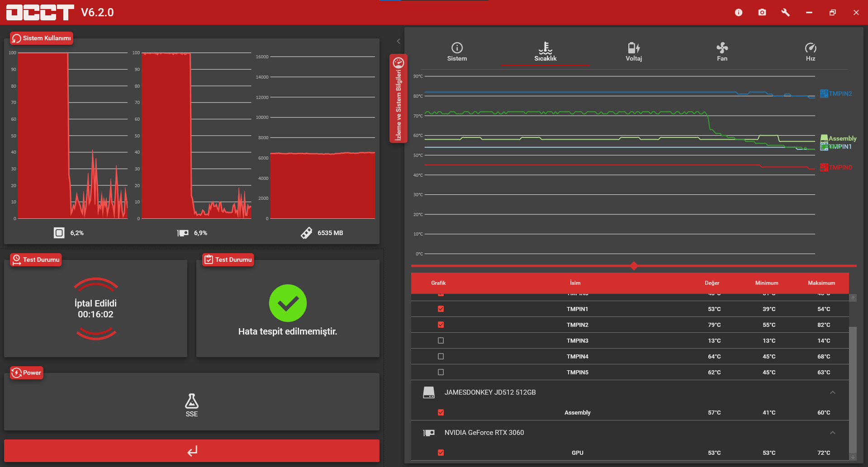Open settings via the wrench icon
The image size is (868, 467).
click(x=786, y=13)
